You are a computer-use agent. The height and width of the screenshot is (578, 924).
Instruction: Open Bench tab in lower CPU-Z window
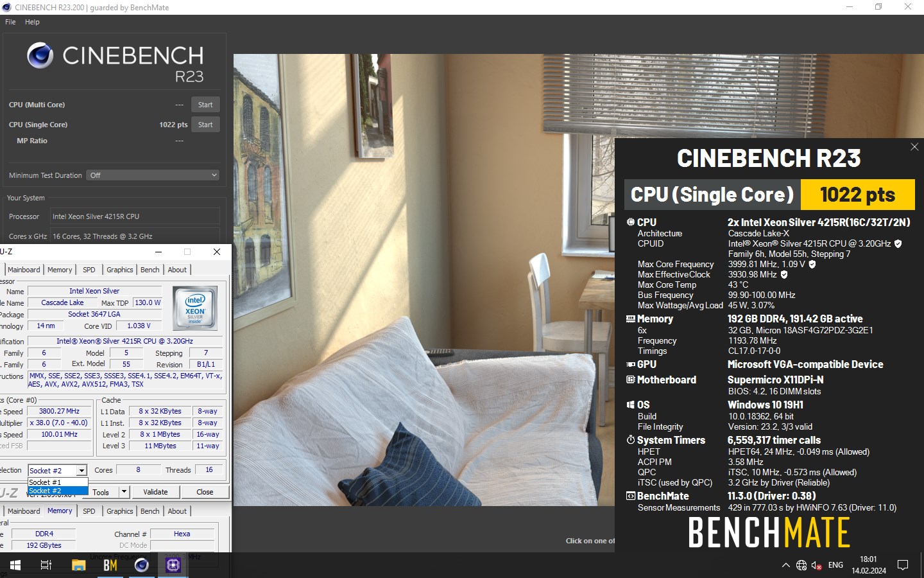click(150, 511)
